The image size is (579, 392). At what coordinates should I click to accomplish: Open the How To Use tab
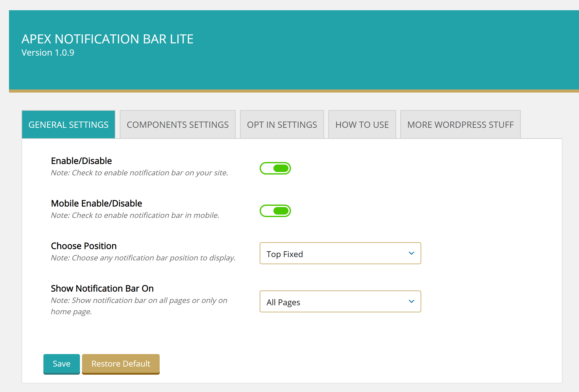pyautogui.click(x=362, y=124)
